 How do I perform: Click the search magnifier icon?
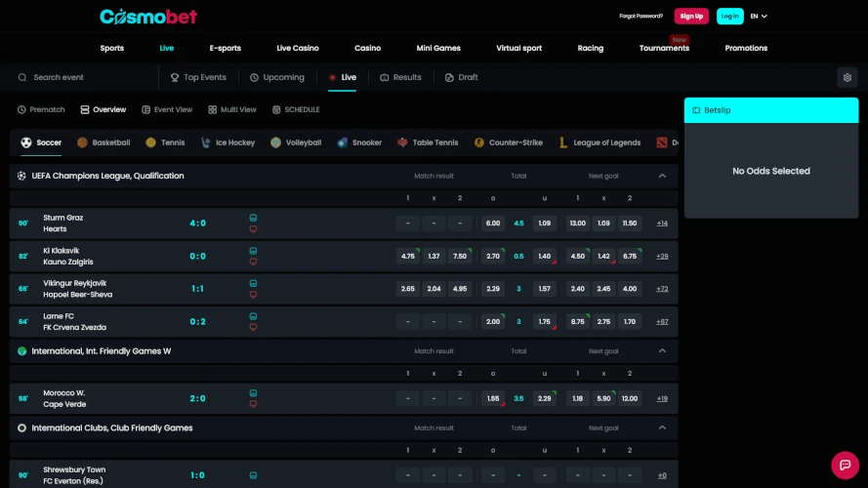(x=22, y=77)
